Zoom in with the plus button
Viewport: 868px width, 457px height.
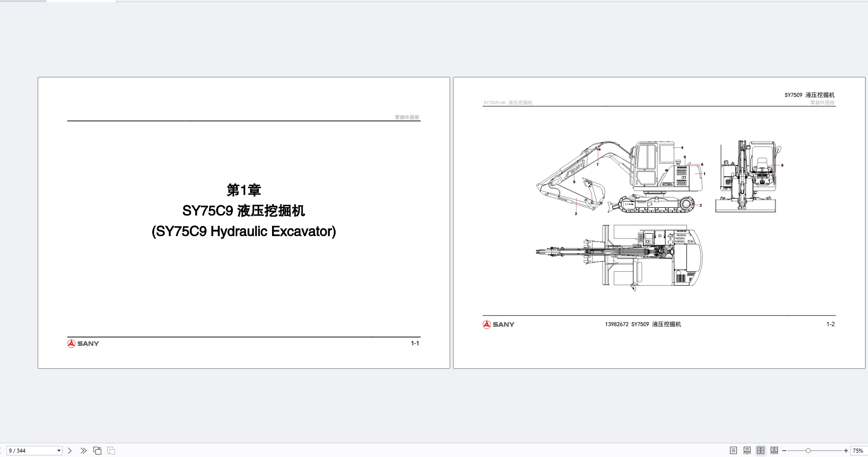coord(846,451)
